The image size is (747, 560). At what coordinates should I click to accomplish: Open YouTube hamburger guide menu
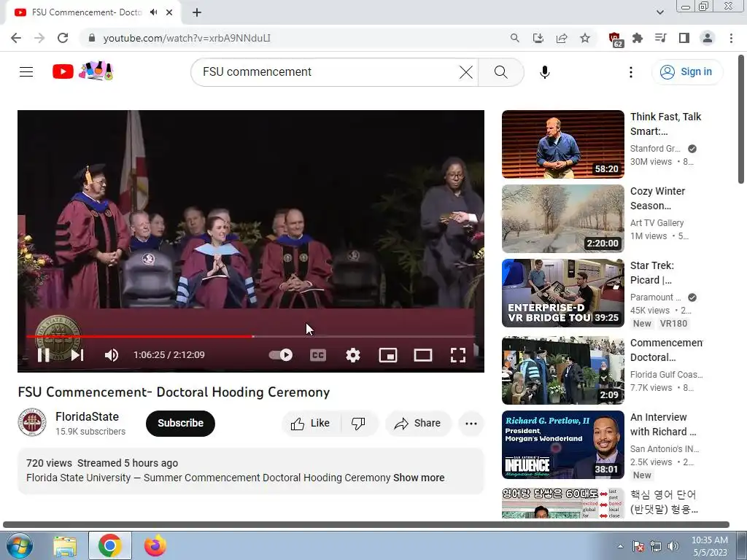click(26, 72)
